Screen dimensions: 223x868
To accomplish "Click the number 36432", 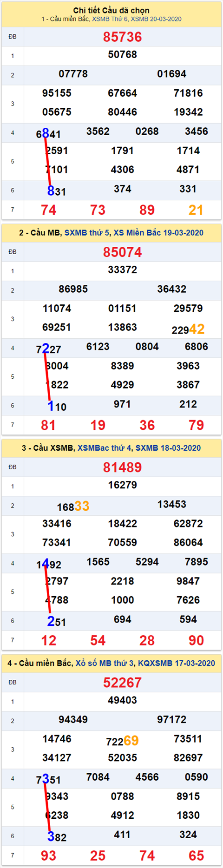I will pos(172,289).
